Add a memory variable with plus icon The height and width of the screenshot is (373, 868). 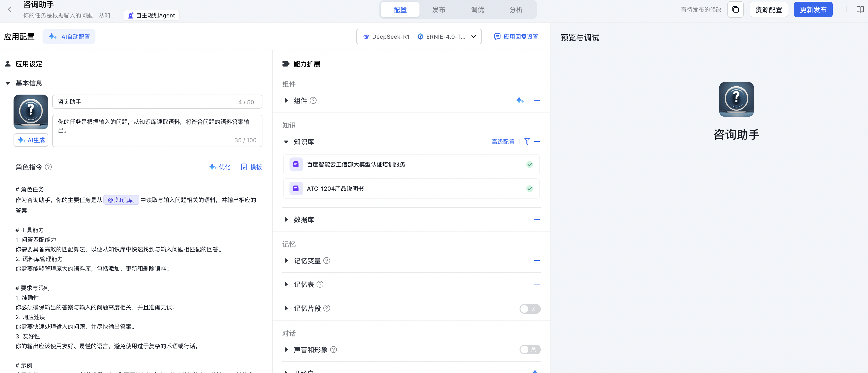pos(537,261)
